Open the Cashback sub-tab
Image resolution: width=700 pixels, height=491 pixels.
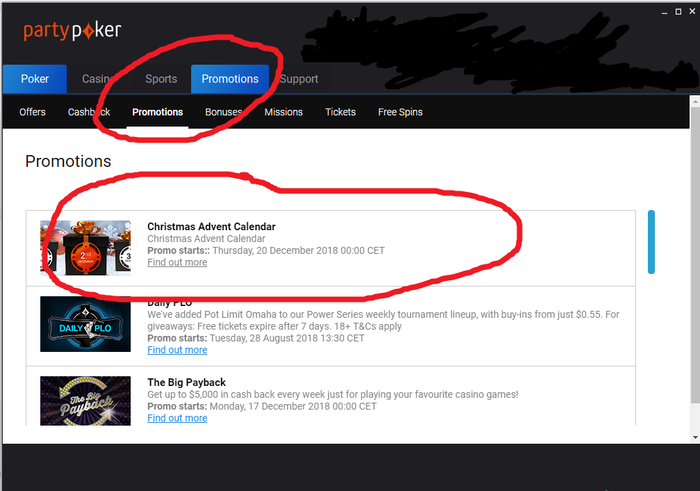click(x=89, y=112)
